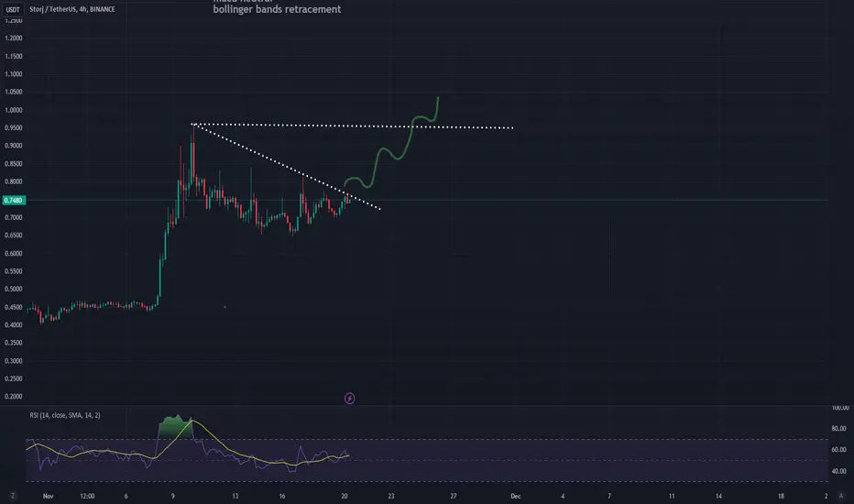Click the 0.2000 price axis label
The image size is (854, 504).
pos(14,397)
